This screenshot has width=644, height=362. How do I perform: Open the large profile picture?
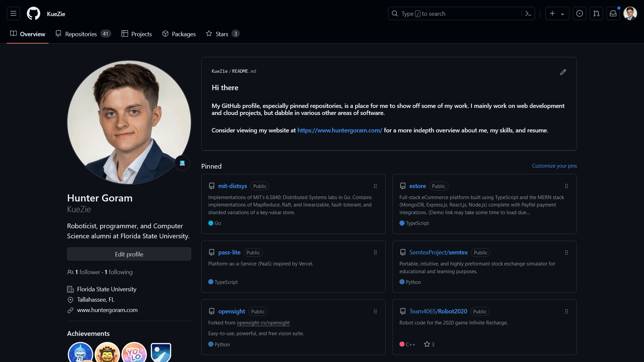point(129,122)
